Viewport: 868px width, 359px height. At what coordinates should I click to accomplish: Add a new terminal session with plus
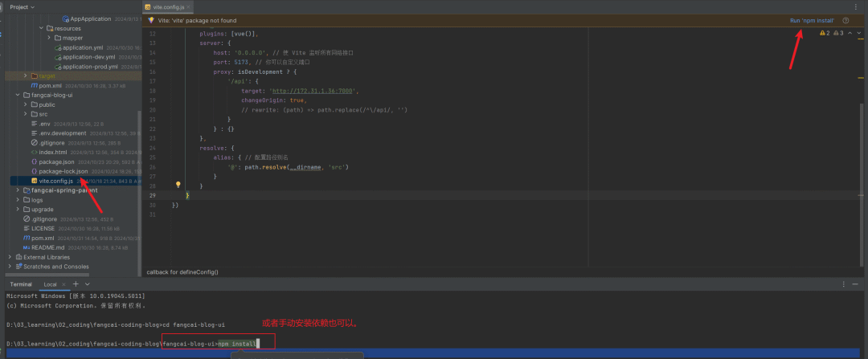coord(76,284)
